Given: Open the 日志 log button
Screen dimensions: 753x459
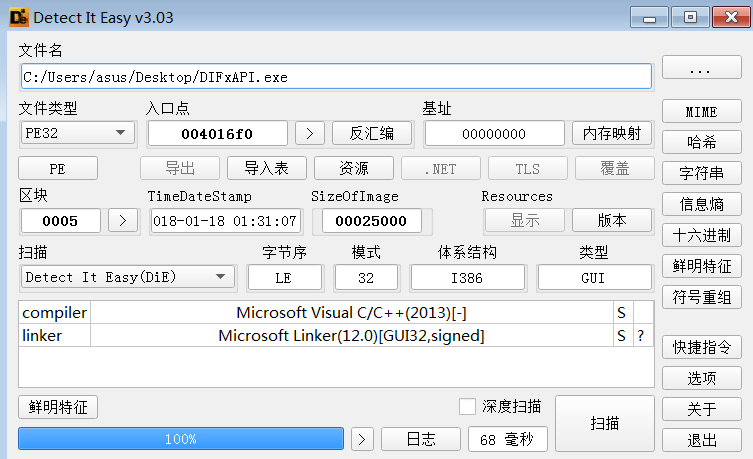Looking at the screenshot, I should [421, 439].
